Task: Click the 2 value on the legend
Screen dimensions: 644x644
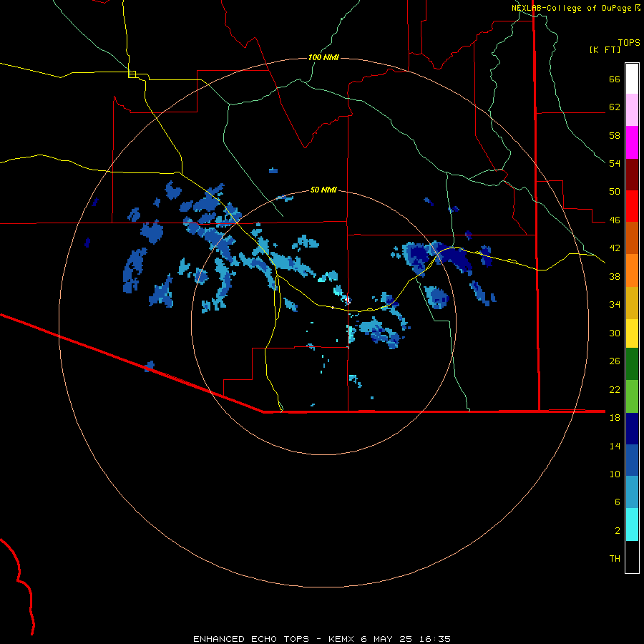Action: (618, 531)
